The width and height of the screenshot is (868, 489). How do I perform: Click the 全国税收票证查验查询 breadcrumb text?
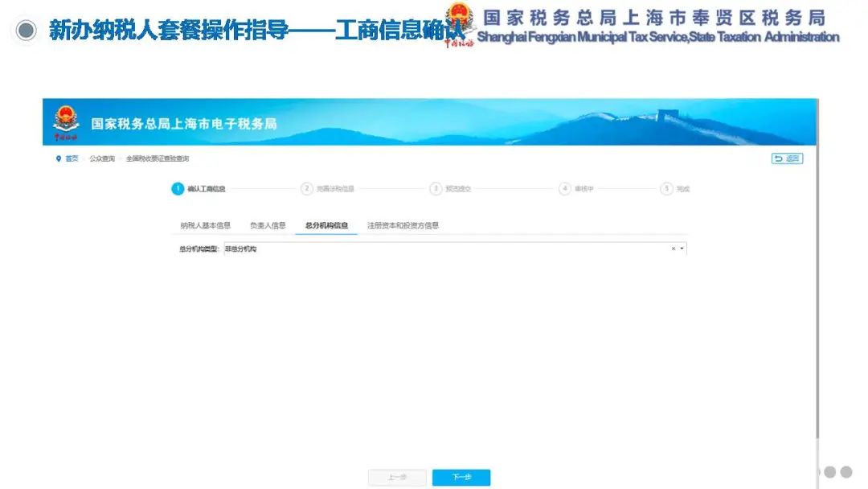point(158,159)
